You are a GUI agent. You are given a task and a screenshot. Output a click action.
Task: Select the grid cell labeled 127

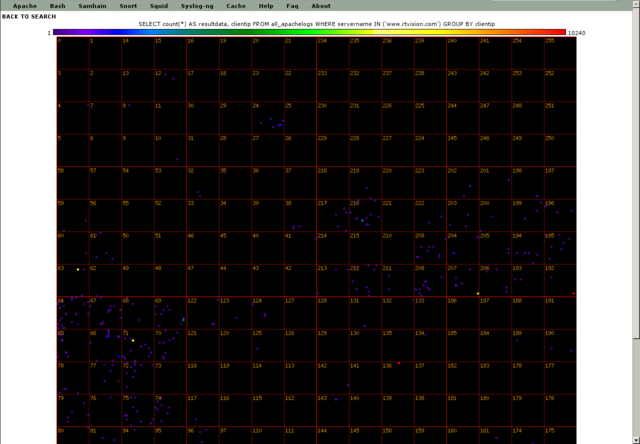click(300, 313)
